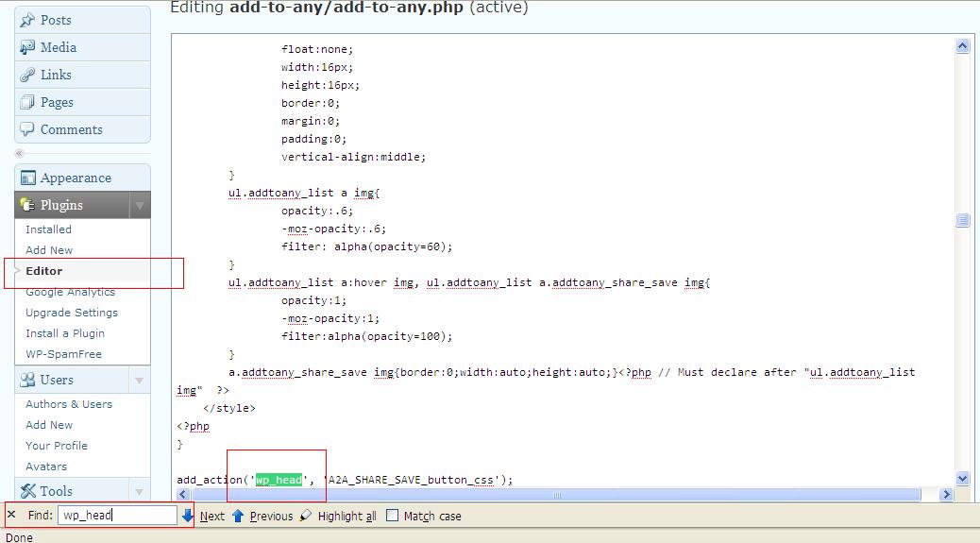Click the blue up arrow Previous icon

point(238,516)
